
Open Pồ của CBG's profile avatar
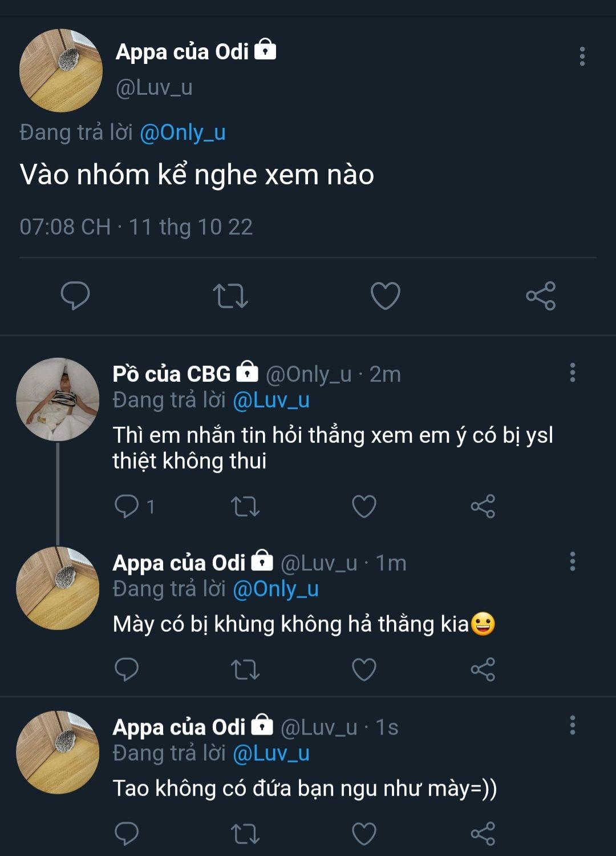point(58,399)
